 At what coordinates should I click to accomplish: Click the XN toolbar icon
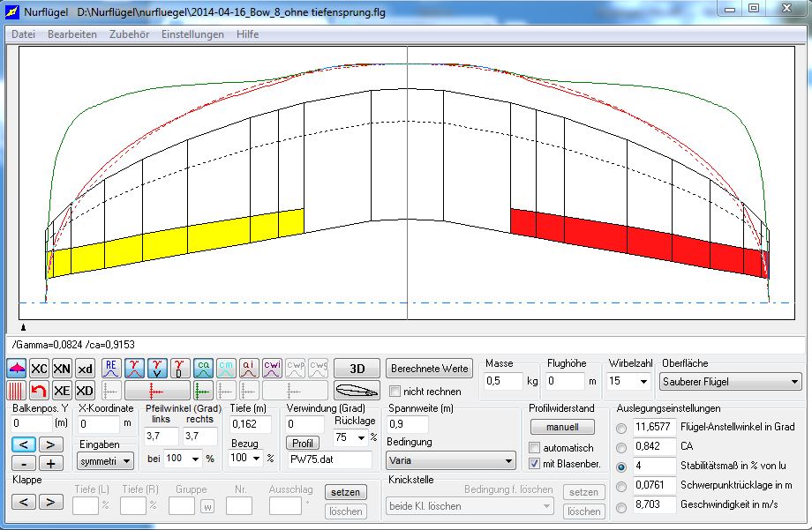point(62,369)
